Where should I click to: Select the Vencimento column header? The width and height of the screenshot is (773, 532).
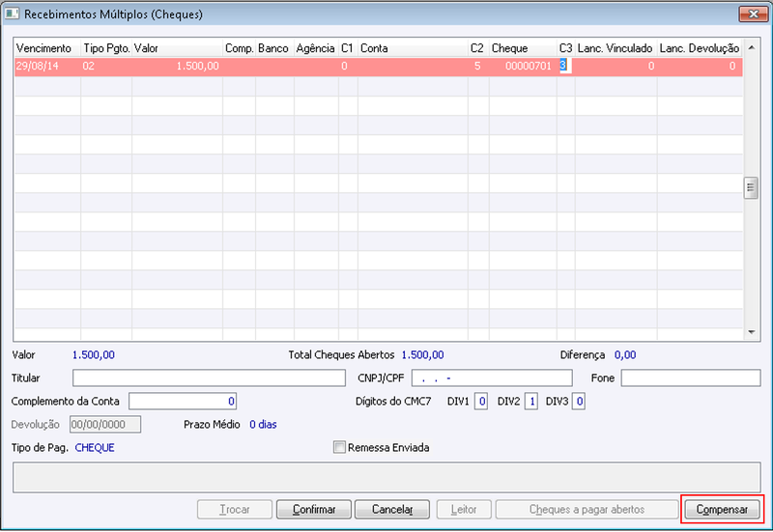(x=47, y=48)
